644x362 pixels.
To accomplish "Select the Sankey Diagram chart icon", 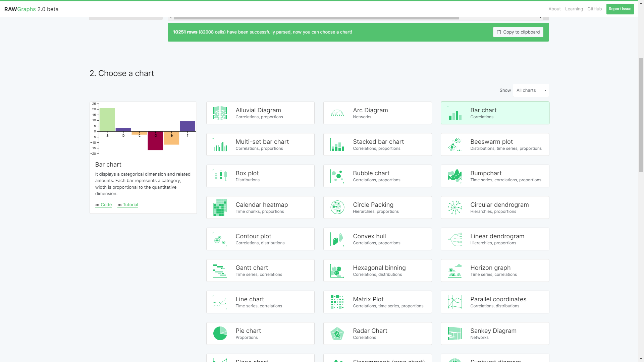I will pos(455,333).
